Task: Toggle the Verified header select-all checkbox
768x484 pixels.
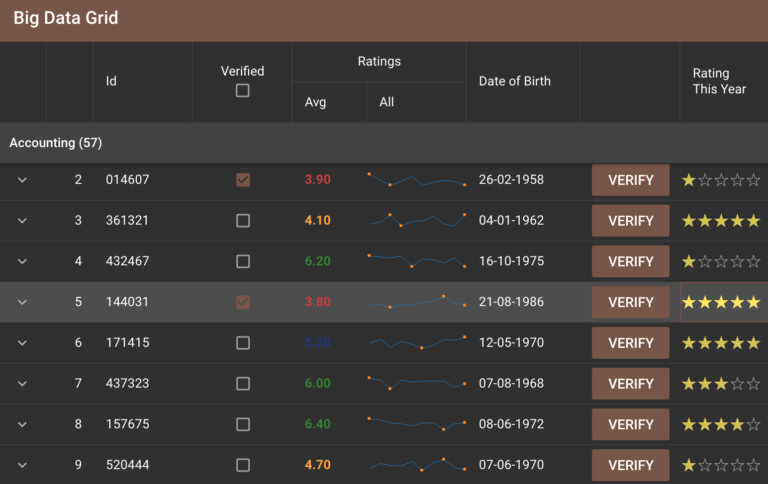Action: [x=242, y=91]
